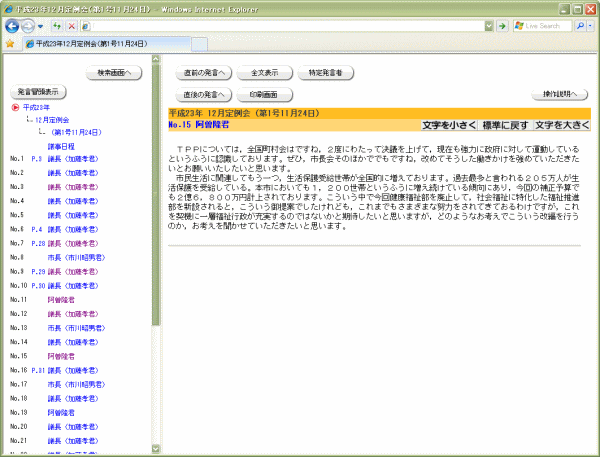Screen dimensions: 600x457
Task: Open the No.1 議長 speaker link
Action: click(73, 159)
